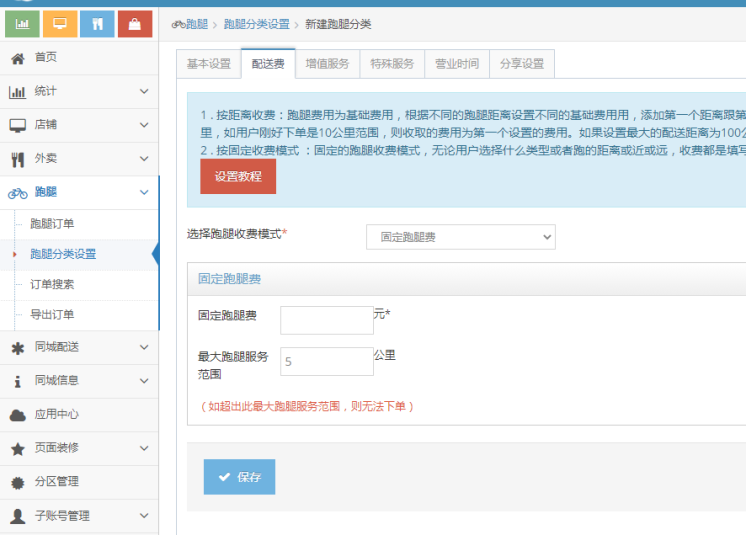Click the red 设置教程 button
The height and width of the screenshot is (535, 746).
point(238,176)
